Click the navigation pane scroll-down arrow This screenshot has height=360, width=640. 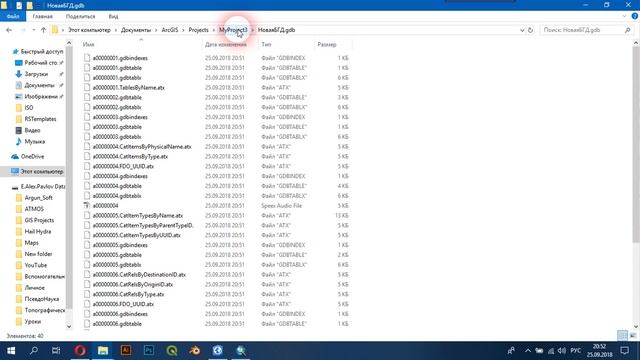point(69,326)
